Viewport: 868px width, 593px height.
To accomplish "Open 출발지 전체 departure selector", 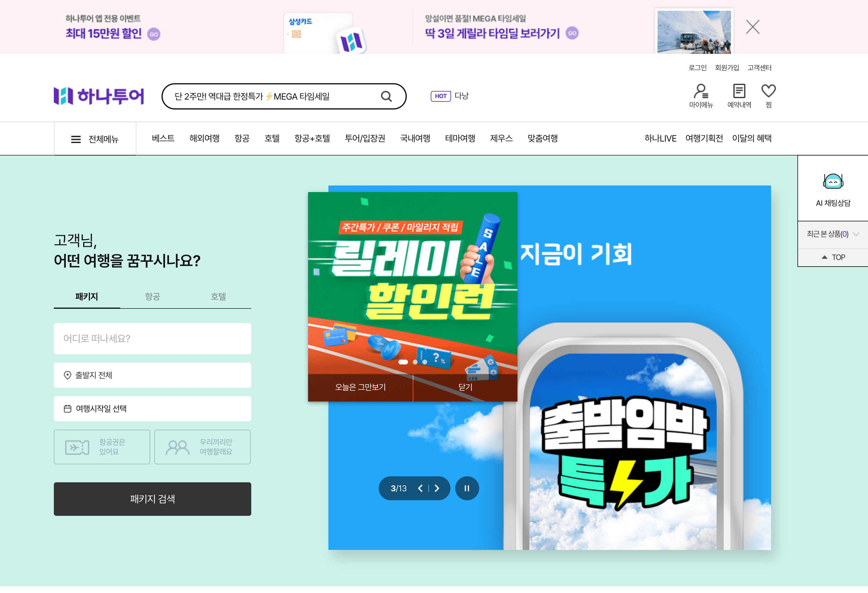I will tap(152, 375).
